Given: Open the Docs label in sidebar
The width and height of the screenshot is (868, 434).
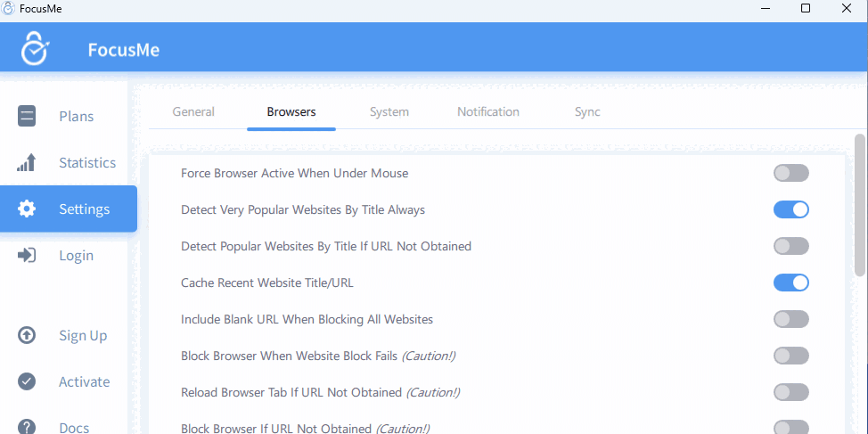Looking at the screenshot, I should pos(74,428).
